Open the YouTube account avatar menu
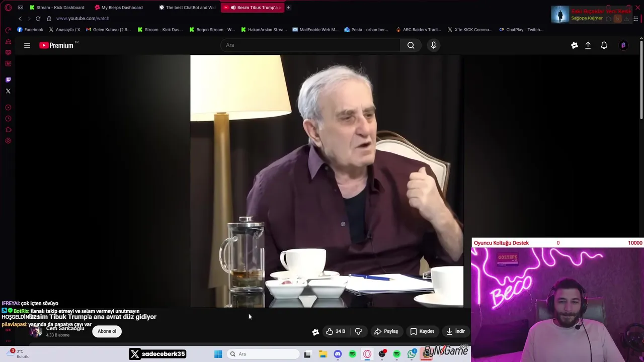644x362 pixels. point(623,45)
